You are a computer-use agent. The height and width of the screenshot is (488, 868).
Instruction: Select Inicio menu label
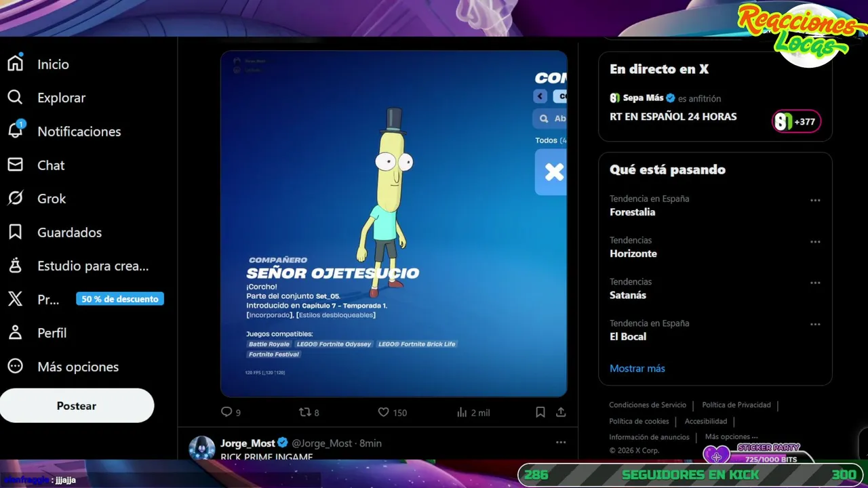[x=53, y=64]
